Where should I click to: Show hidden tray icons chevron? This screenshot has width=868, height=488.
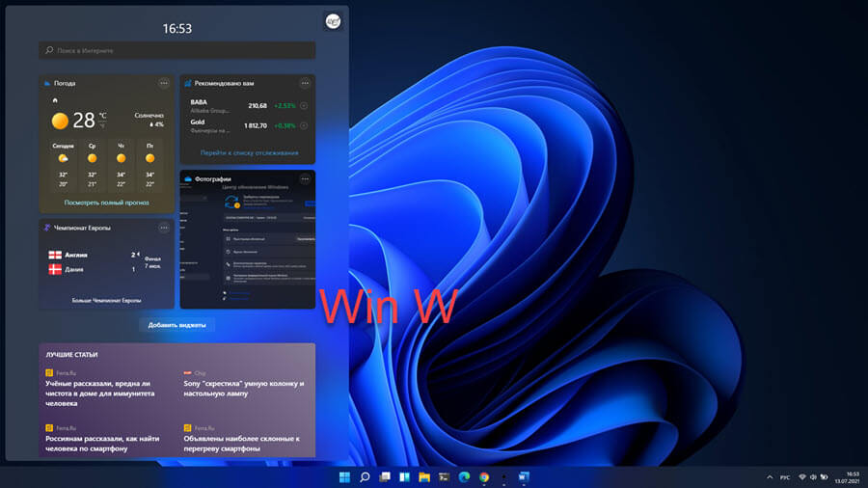[770, 477]
